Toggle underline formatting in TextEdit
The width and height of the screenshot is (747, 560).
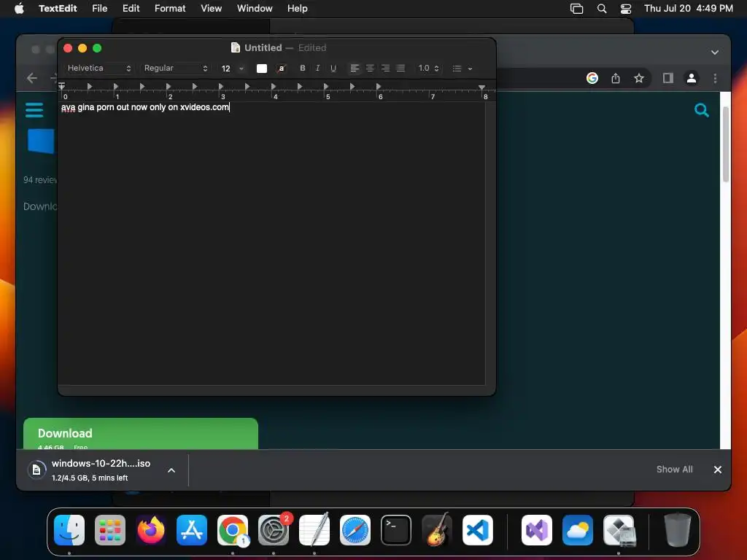(x=333, y=68)
